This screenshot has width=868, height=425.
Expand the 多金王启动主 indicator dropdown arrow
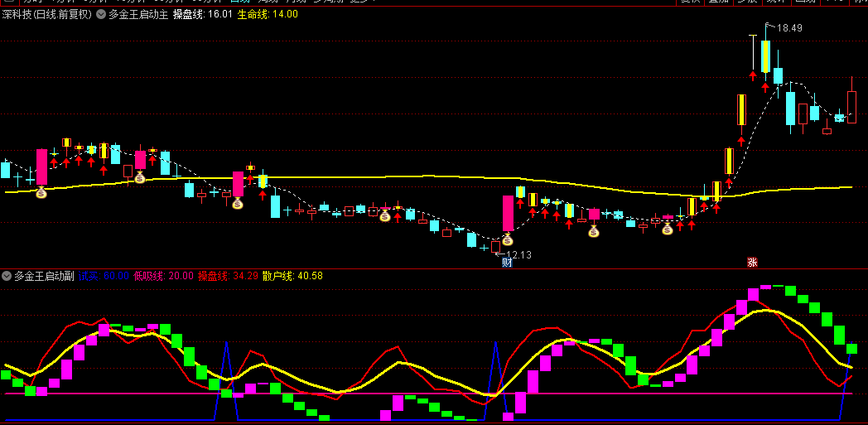tap(101, 15)
